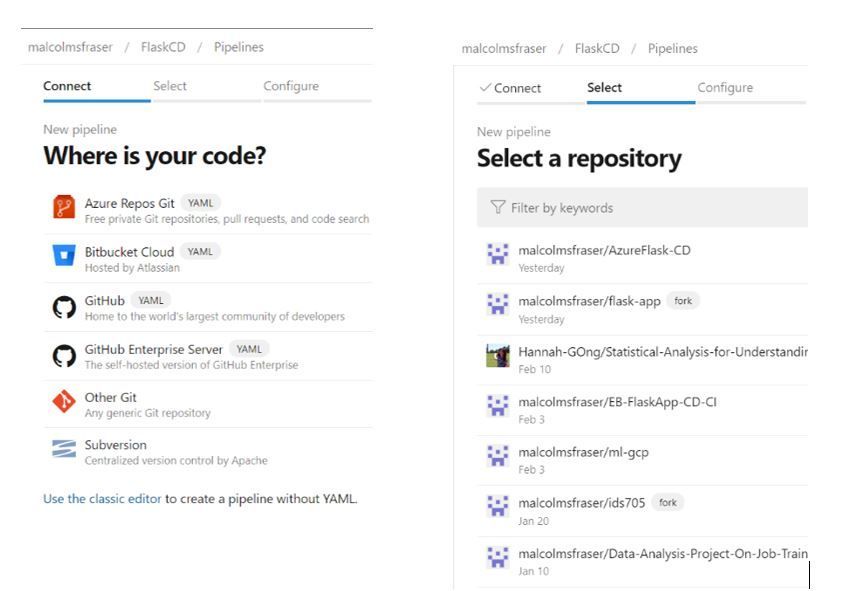This screenshot has width=860, height=591.
Task: Focus the Filter by keywords field
Action: pos(642,207)
